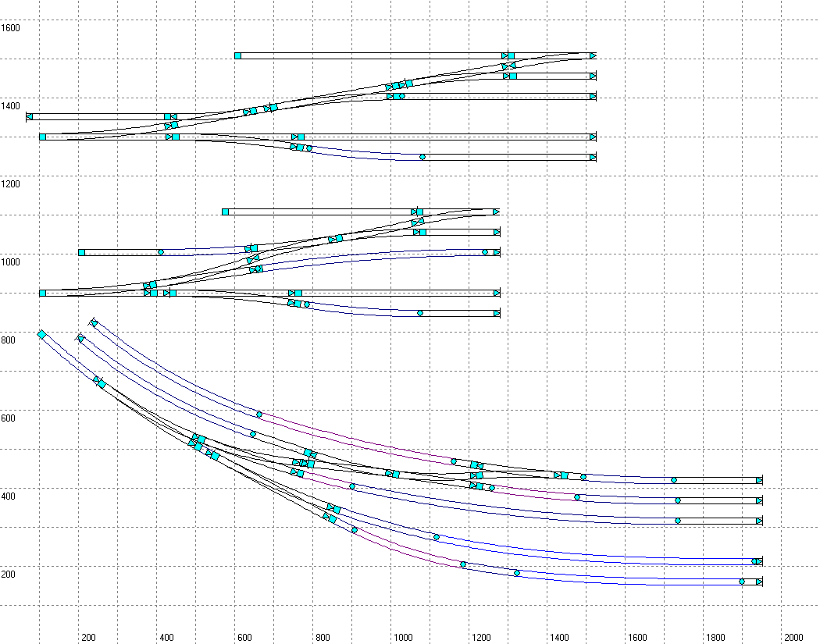Image resolution: width=820 pixels, height=644 pixels.
Task: Click the 1600 label on the horizontal scale
Action: (637, 637)
